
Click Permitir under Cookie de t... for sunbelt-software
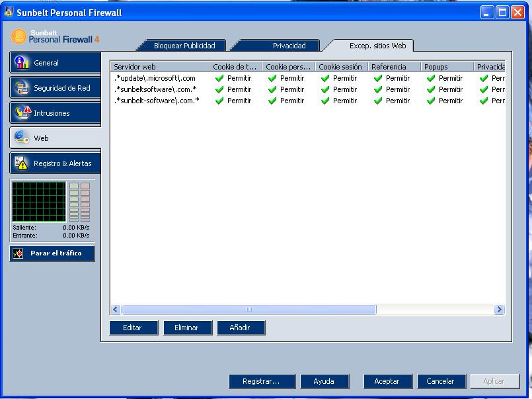click(239, 101)
